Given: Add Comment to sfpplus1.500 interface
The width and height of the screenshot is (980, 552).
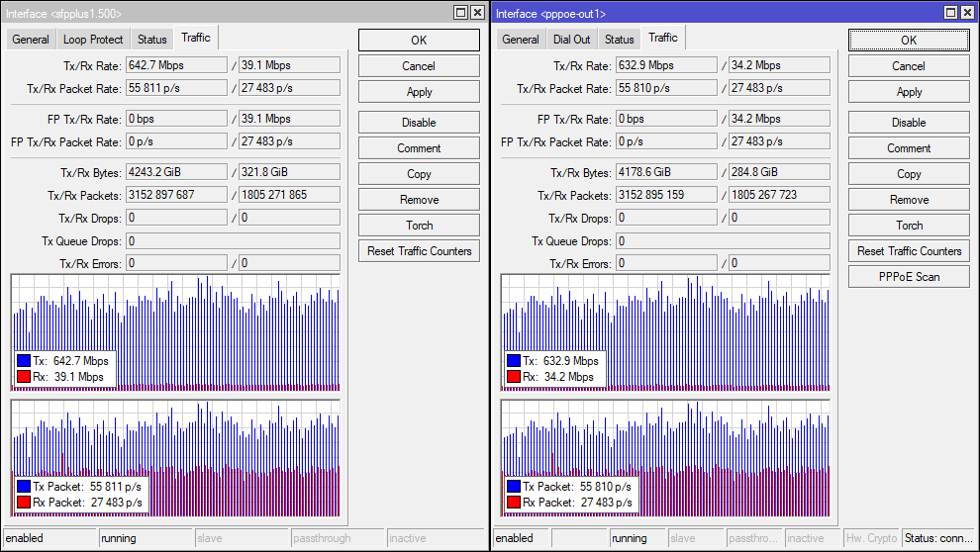Looking at the screenshot, I should [419, 148].
